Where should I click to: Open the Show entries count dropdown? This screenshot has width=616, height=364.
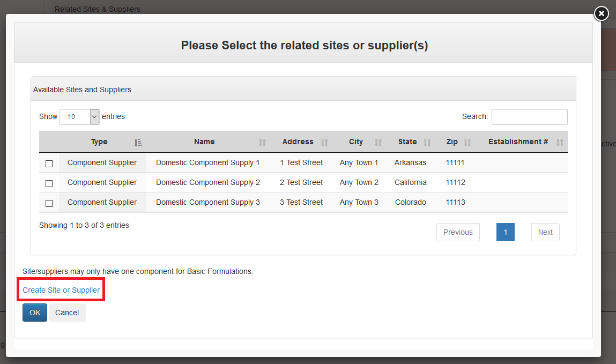coord(79,116)
